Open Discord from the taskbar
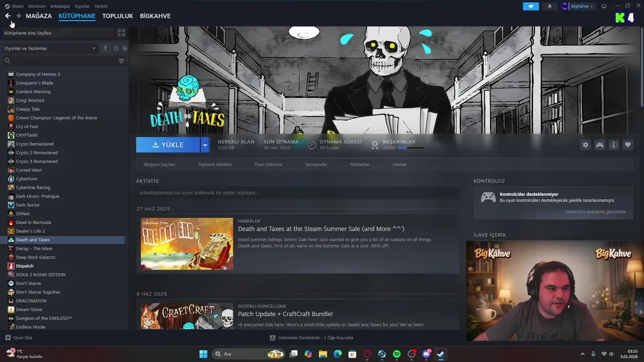This screenshot has width=644, height=362. pyautogui.click(x=427, y=354)
